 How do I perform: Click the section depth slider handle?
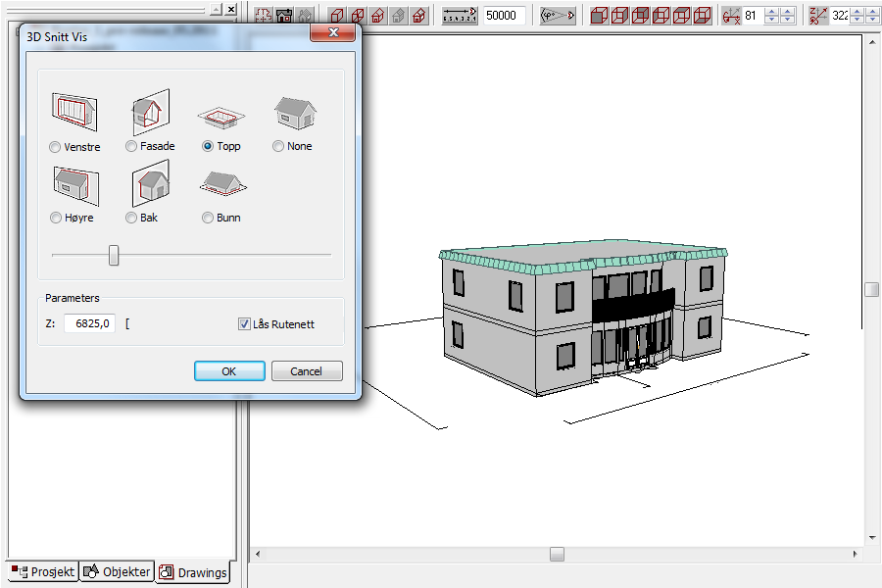(x=114, y=255)
